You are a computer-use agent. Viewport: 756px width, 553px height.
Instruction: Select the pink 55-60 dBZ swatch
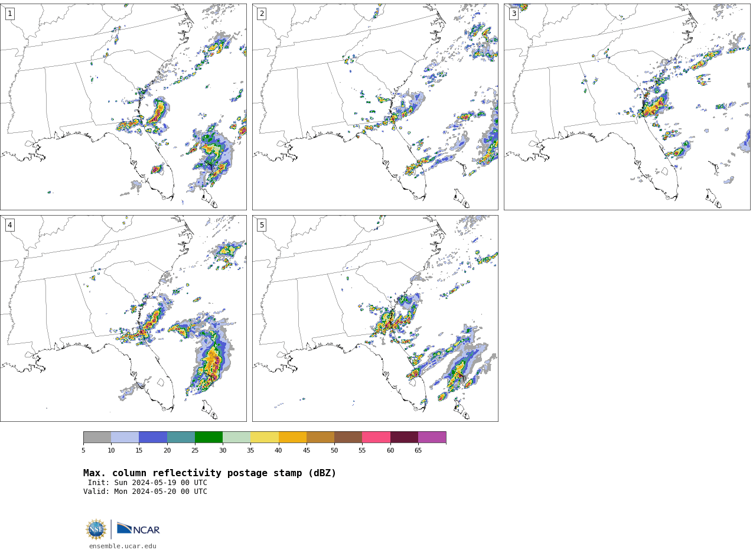tap(376, 437)
